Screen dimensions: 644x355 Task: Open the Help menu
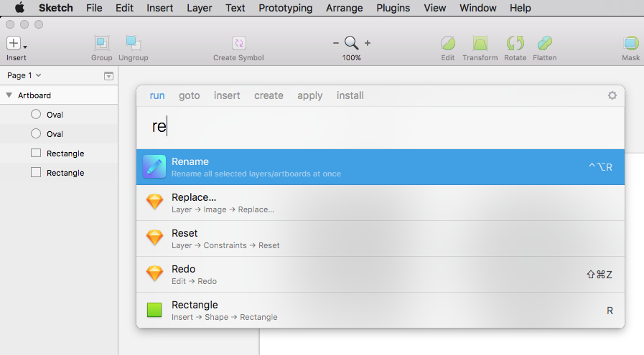(521, 8)
